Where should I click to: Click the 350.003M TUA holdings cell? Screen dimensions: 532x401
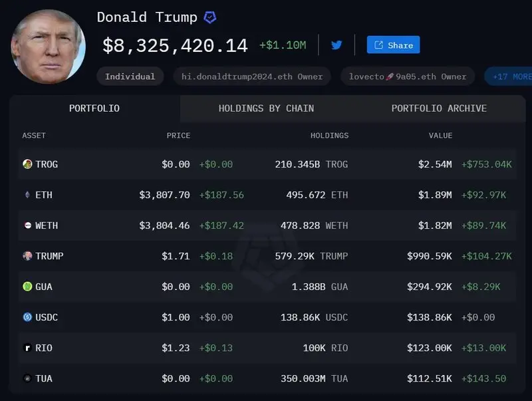[x=314, y=378]
